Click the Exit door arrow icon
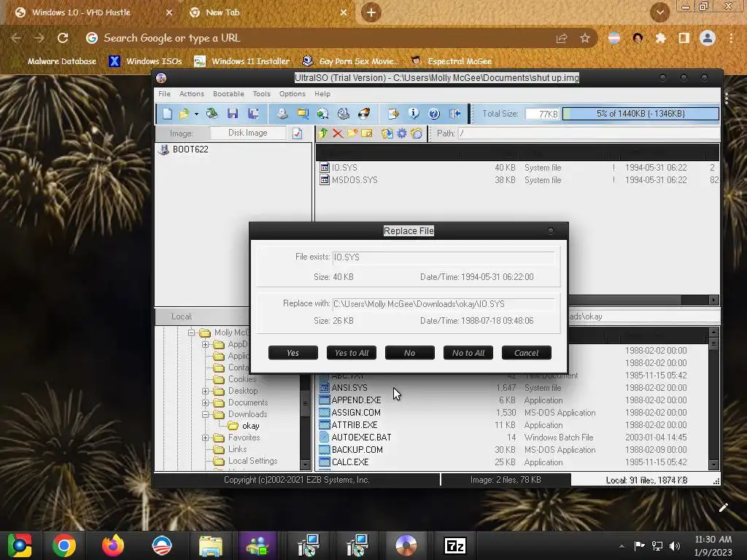This screenshot has width=747, height=560. [455, 113]
